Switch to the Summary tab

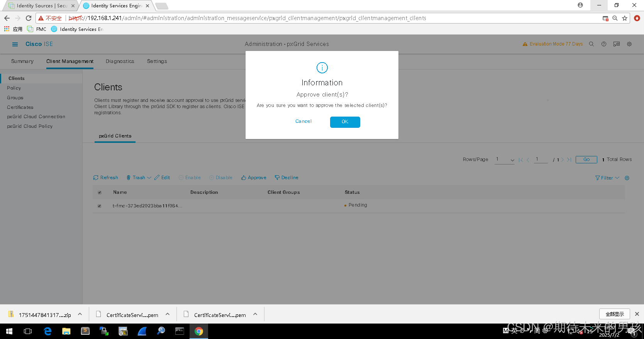22,61
